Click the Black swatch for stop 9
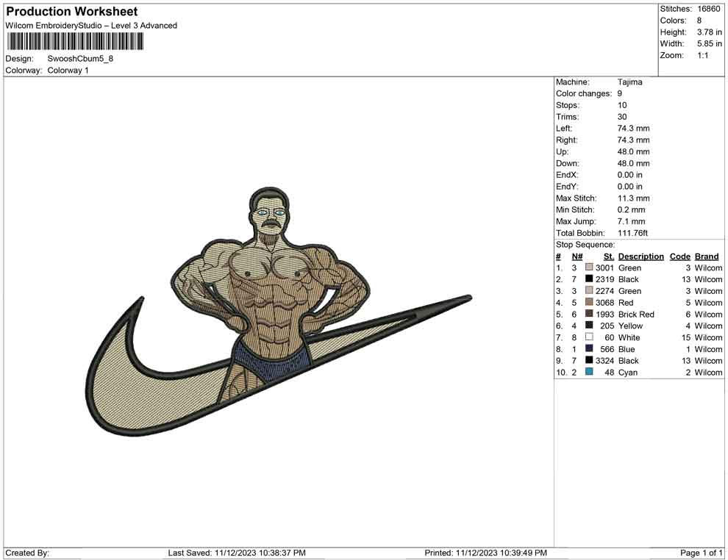The image size is (728, 560). [589, 360]
